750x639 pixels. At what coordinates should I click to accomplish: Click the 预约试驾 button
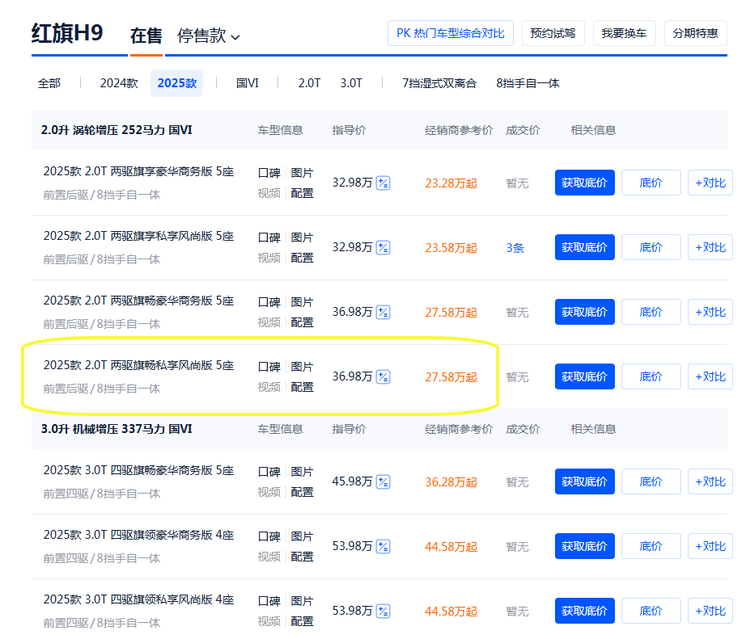[553, 33]
